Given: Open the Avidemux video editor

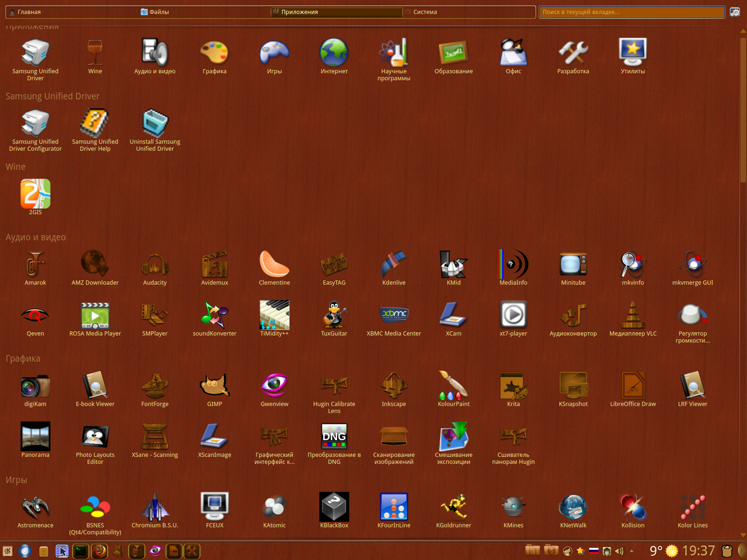Looking at the screenshot, I should coord(215,268).
